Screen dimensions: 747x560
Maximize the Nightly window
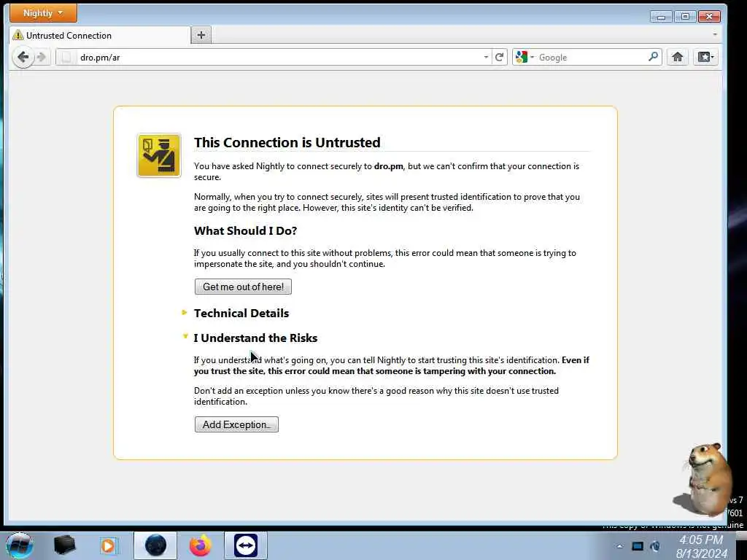pos(685,17)
